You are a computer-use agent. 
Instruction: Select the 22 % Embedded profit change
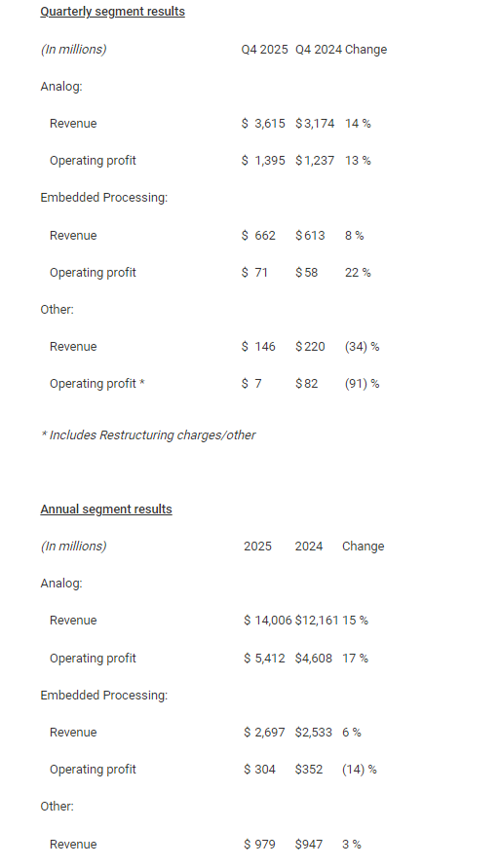[358, 273]
